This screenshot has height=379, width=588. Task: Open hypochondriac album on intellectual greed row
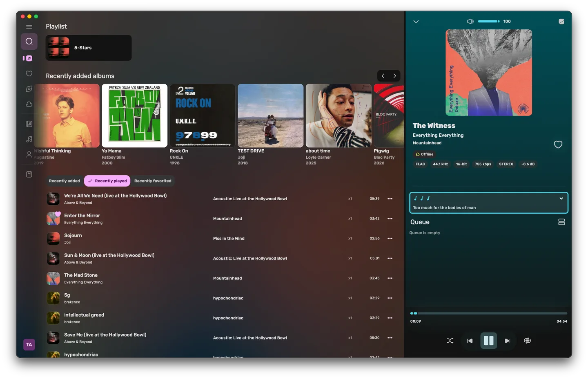(x=228, y=318)
